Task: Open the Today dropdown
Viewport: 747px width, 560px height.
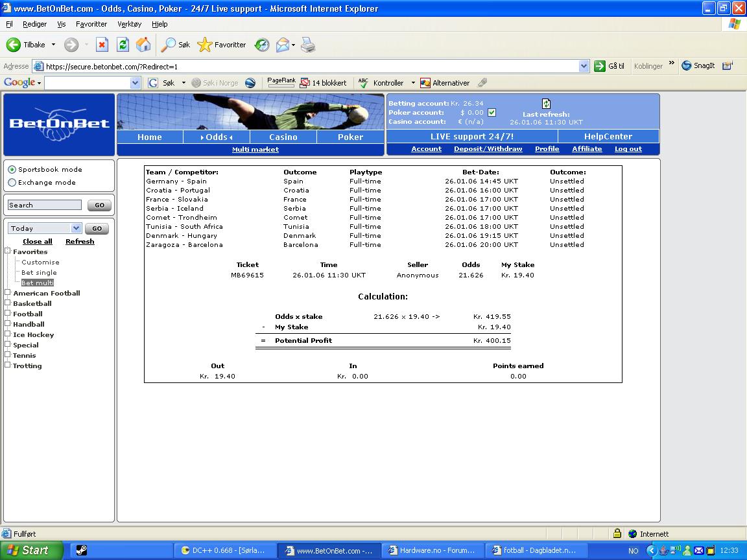Action: 77,228
